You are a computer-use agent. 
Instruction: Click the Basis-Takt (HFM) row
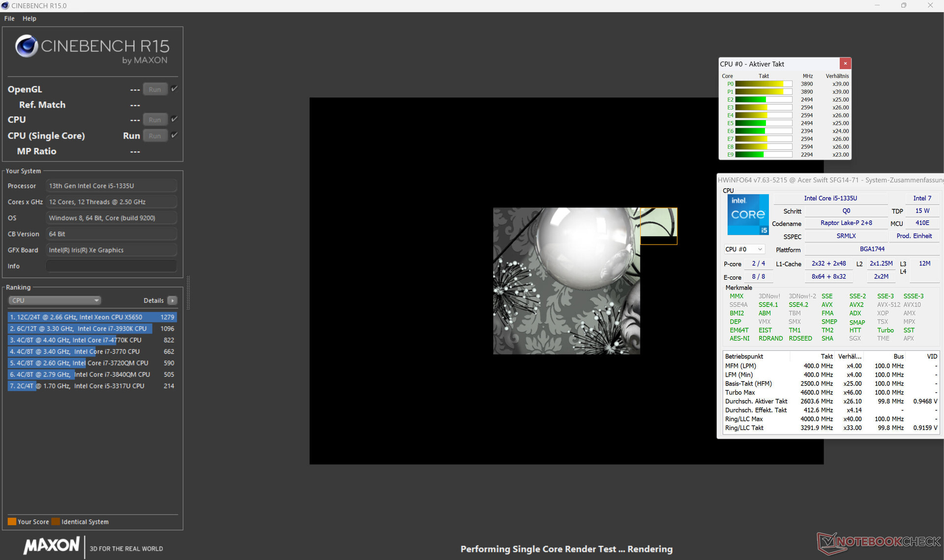coord(831,384)
